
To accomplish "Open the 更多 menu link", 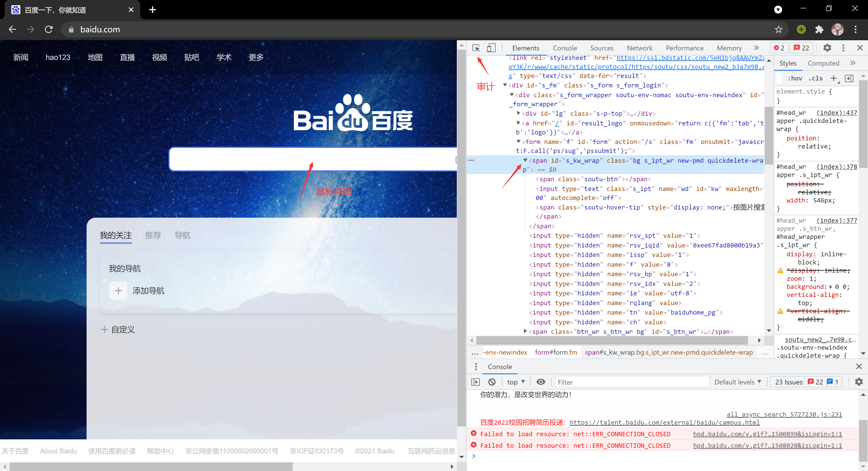I will 256,57.
